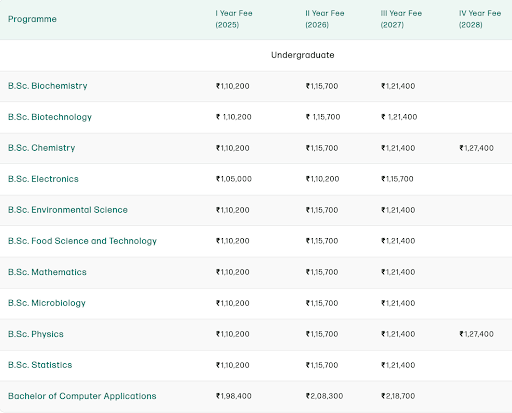Image resolution: width=512 pixels, height=413 pixels.
Task: Select Computer Applications II Year fee ₹2,08,300
Action: point(324,396)
